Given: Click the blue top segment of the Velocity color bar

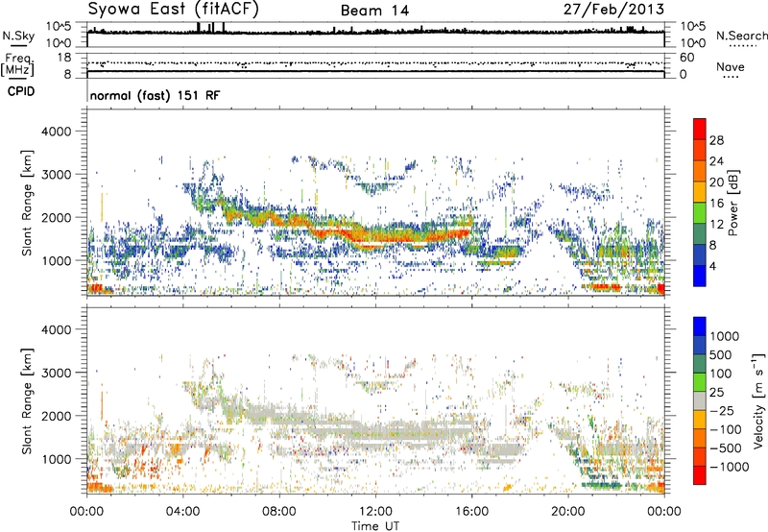Looking at the screenshot, I should (x=700, y=326).
